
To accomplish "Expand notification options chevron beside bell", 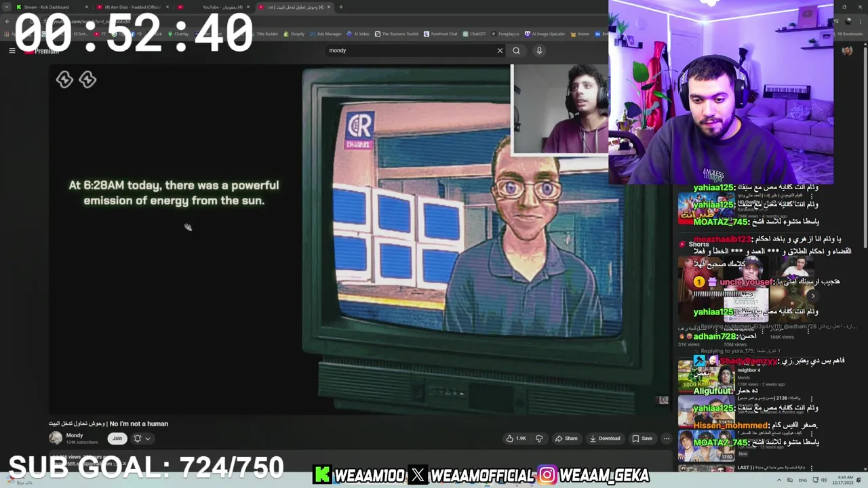I will [147, 439].
